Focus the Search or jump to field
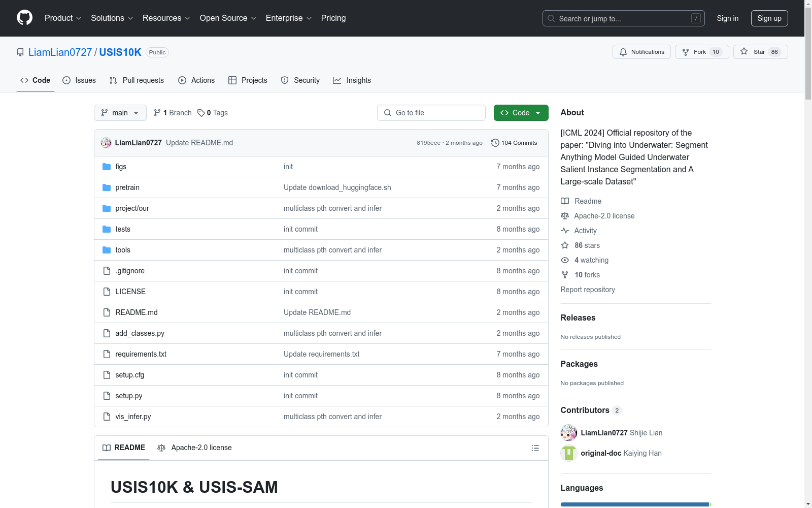 pos(624,18)
